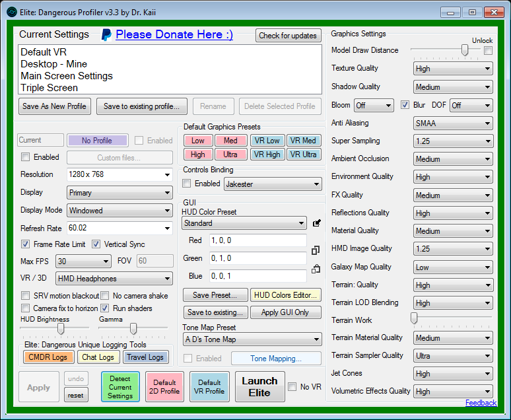Click the app logo in title bar

click(12, 13)
